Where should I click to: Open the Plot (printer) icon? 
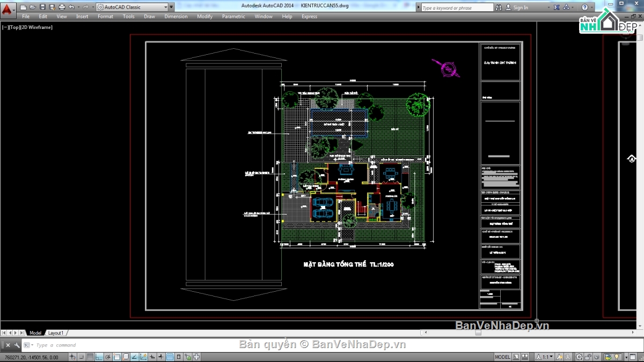point(62,6)
